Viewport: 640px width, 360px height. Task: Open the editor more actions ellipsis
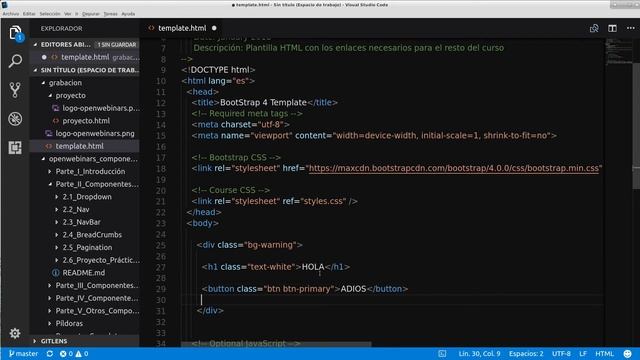tap(631, 28)
